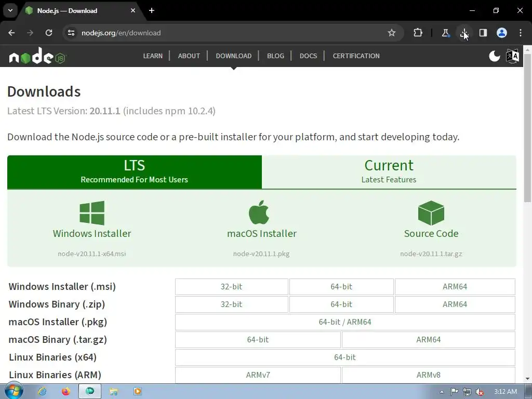This screenshot has height=399, width=532.
Task: Switch to the LTS tab
Action: click(135, 172)
